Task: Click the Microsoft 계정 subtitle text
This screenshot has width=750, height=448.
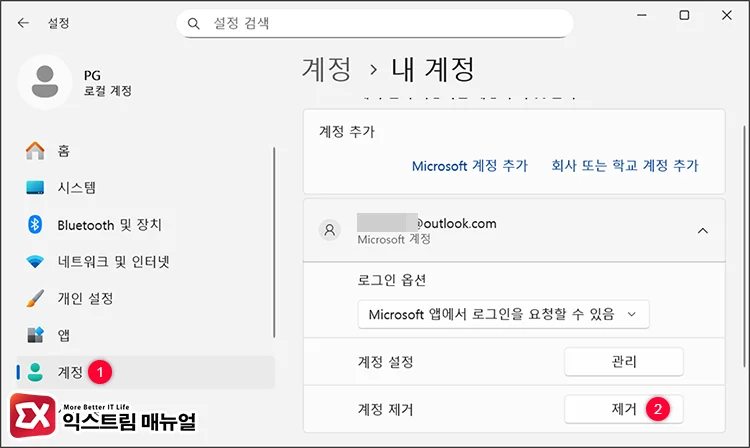Action: (x=394, y=240)
